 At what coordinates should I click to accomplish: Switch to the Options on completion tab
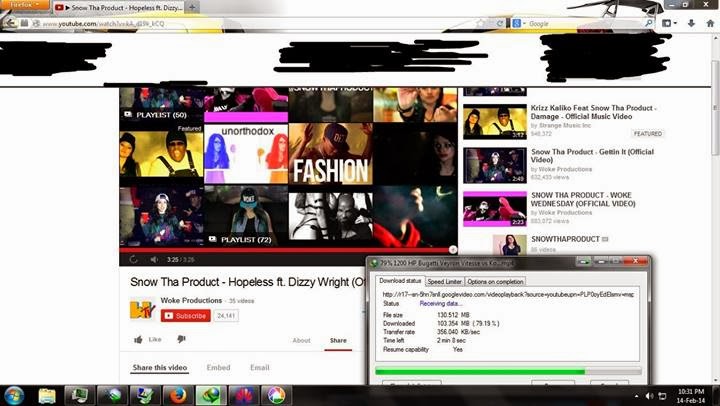(495, 282)
